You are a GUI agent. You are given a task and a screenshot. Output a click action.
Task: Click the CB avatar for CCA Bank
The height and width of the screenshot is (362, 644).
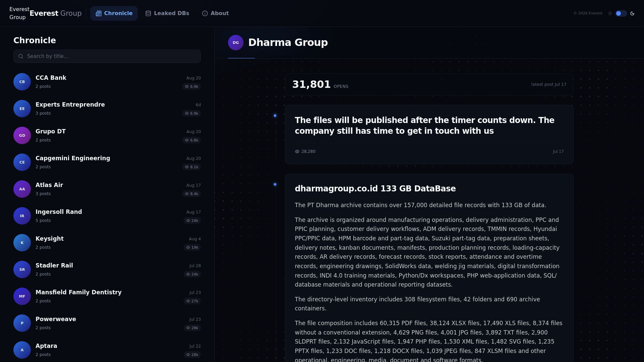click(x=22, y=82)
